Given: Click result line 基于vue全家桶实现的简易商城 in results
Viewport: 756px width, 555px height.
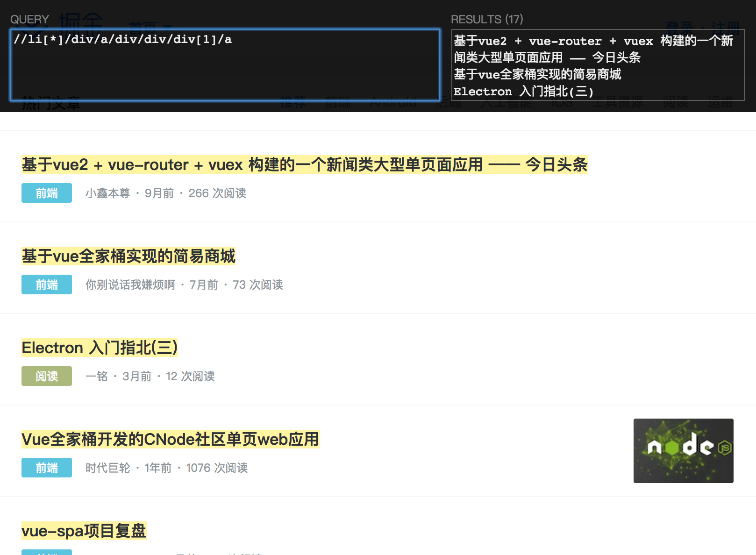Looking at the screenshot, I should coord(537,74).
